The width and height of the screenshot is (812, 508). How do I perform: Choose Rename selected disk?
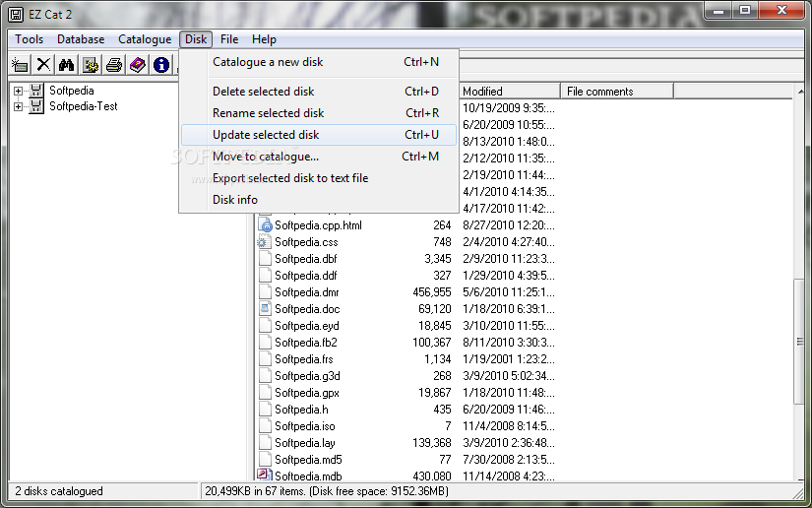[319, 113]
